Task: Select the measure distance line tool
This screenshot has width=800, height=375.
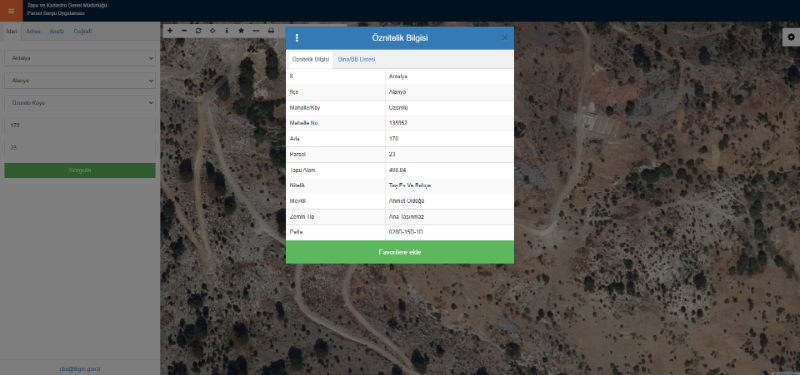Action: pyautogui.click(x=256, y=31)
